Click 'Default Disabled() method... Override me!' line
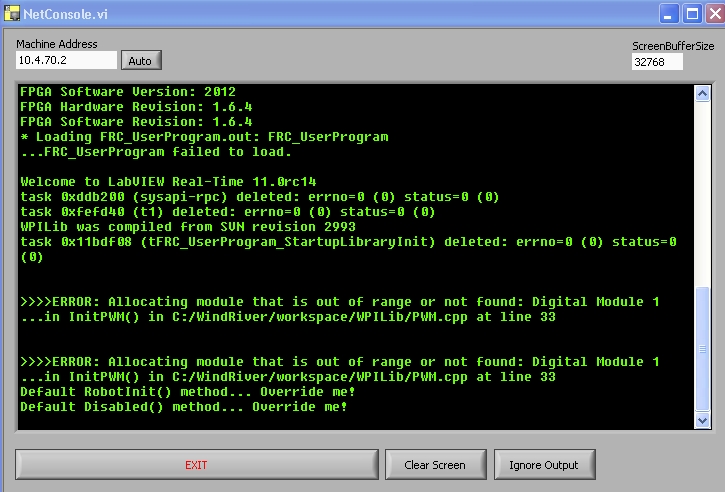The image size is (725, 492). (184, 407)
